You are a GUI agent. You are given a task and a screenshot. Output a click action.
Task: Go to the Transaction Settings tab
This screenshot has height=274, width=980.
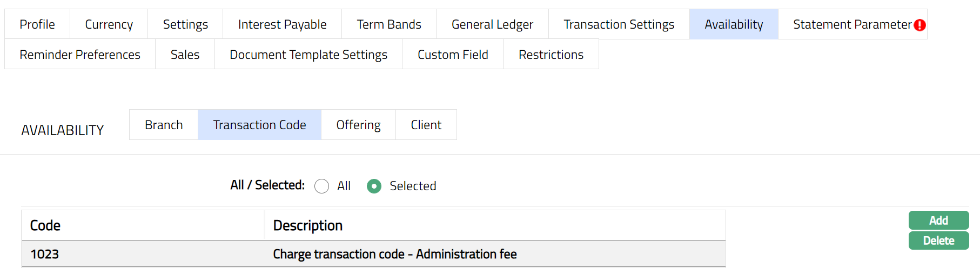click(x=619, y=24)
